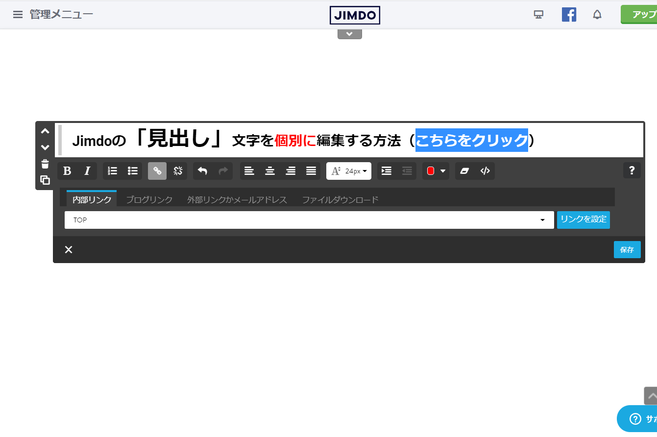Switch to 外部リンクかメールアドレス tab
The image size is (657, 437).
[237, 200]
